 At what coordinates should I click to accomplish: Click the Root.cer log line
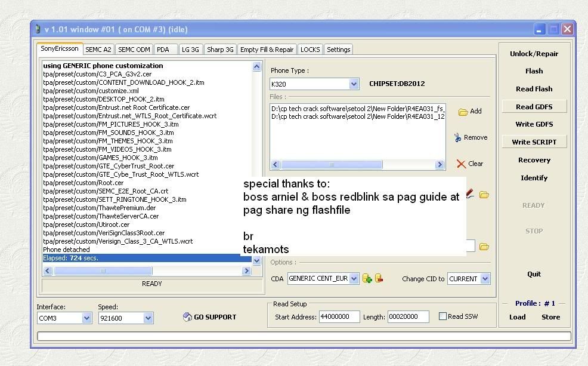pyautogui.click(x=83, y=183)
